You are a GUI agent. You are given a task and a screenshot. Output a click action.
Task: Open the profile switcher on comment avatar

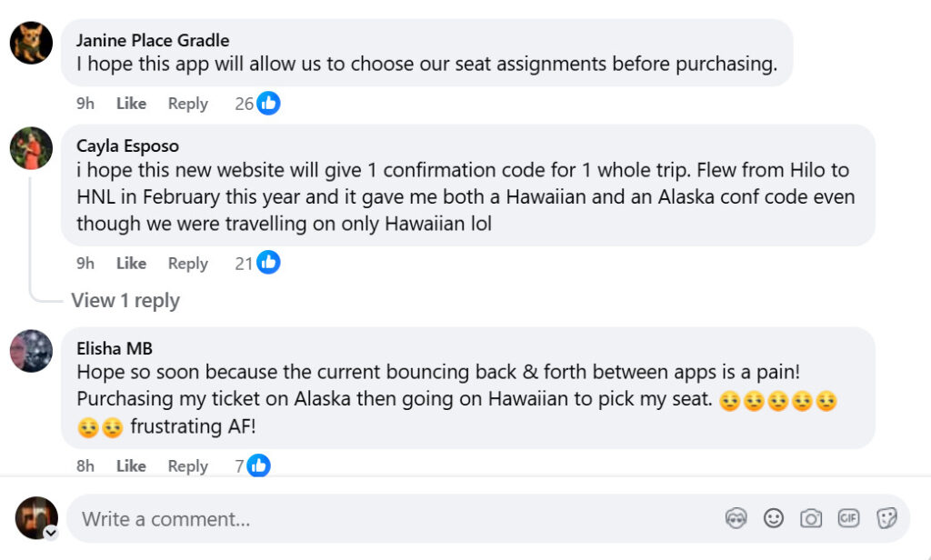(51, 533)
